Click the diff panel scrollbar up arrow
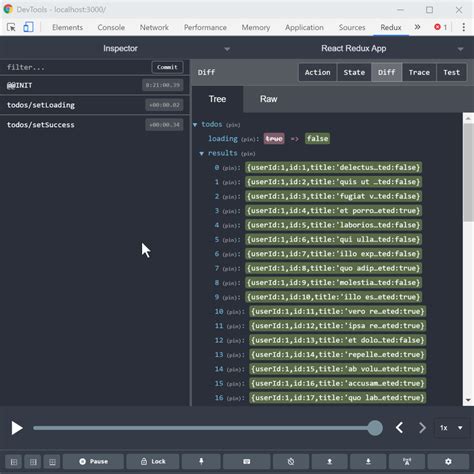This screenshot has width=474, height=474. 468,118
